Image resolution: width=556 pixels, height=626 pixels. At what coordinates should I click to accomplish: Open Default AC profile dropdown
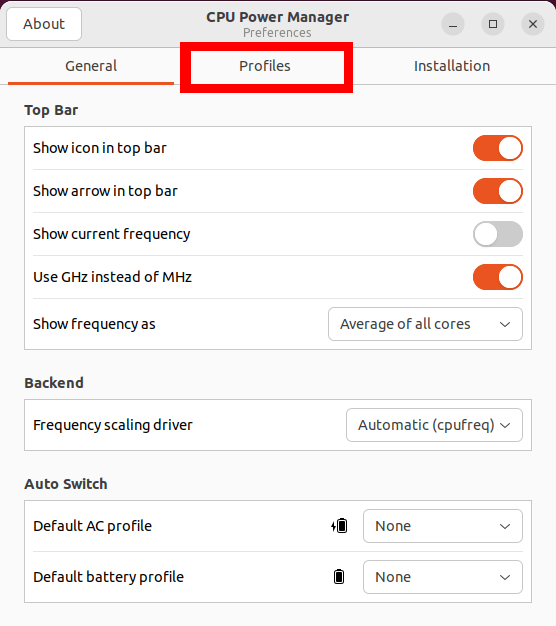point(443,526)
